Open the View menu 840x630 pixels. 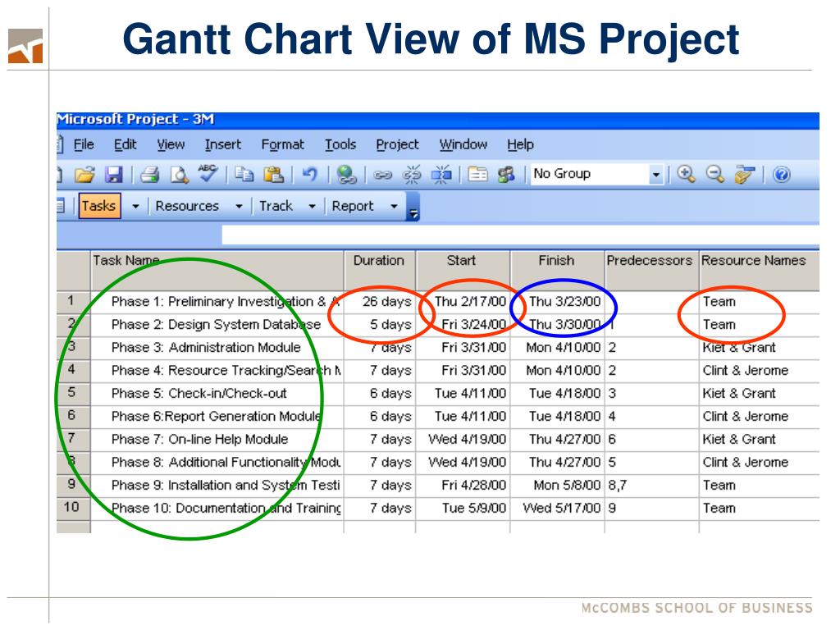tap(171, 144)
